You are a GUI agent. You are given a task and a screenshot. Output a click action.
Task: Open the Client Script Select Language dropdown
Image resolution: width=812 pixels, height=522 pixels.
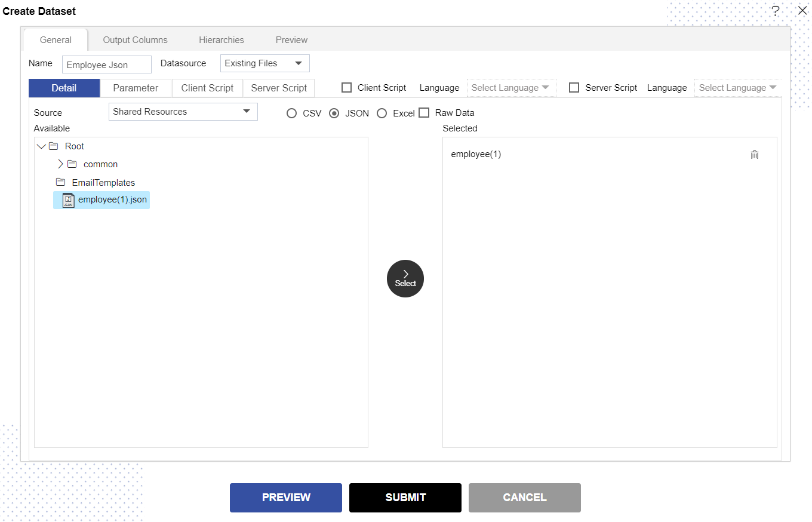511,88
